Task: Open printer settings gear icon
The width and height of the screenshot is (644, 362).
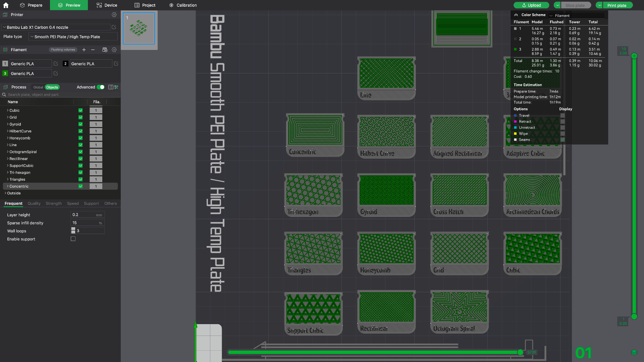Action: 114,15
